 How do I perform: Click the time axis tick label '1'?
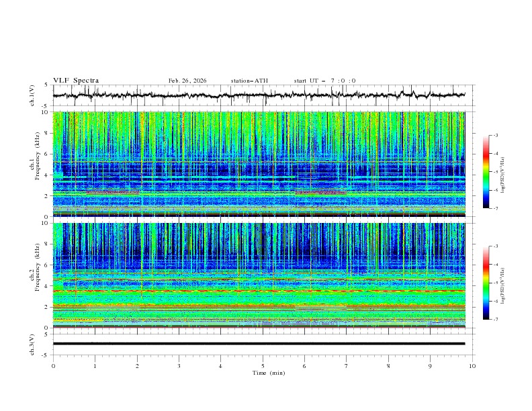coord(95,366)
